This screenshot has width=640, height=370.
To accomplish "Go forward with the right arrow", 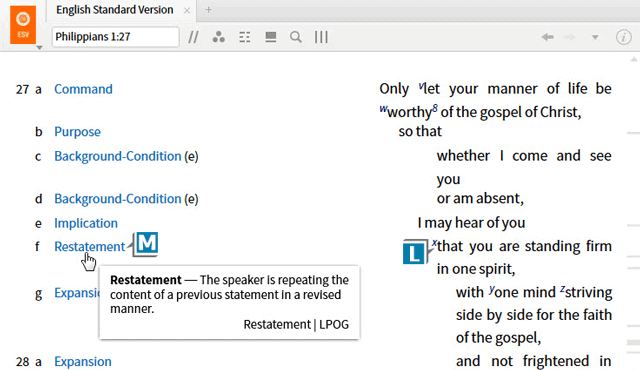I will pyautogui.click(x=569, y=37).
